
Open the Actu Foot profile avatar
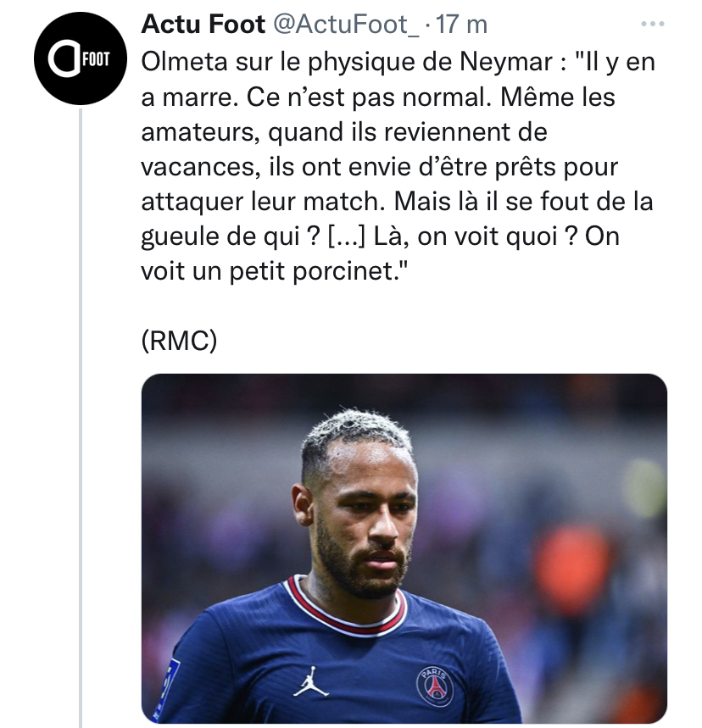(81, 58)
